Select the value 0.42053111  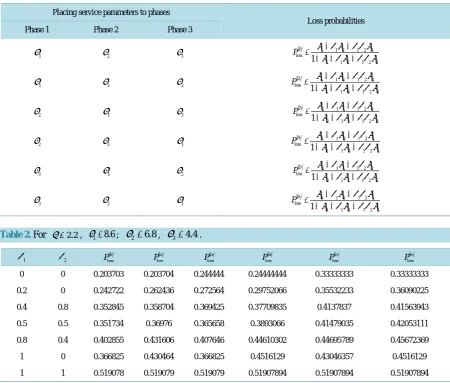click(x=409, y=323)
